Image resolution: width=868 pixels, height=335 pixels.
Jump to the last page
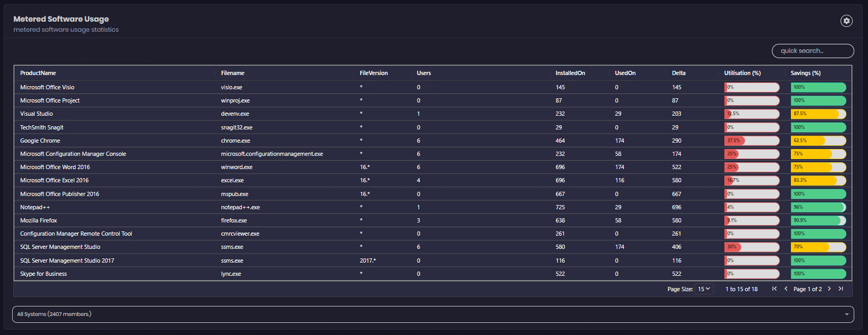[841, 289]
